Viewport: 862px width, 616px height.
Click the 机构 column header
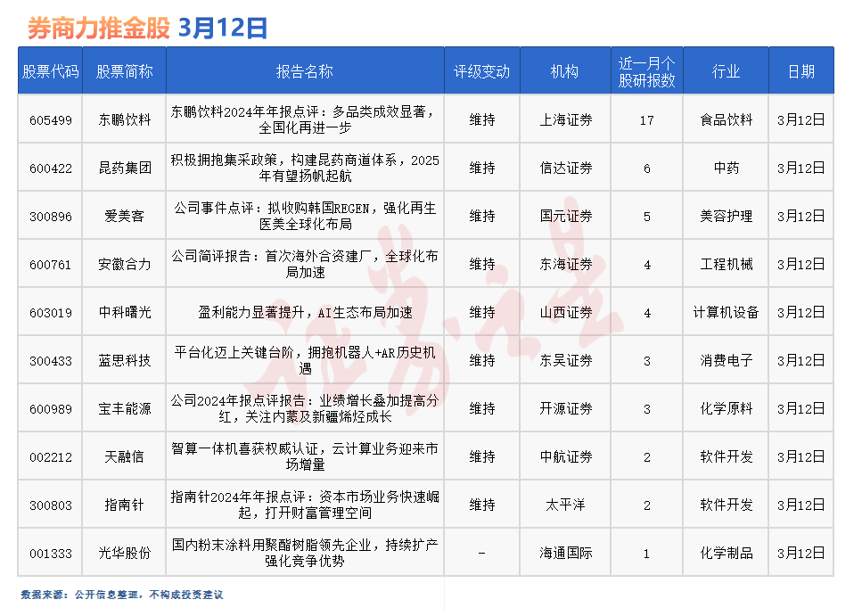[x=564, y=71]
